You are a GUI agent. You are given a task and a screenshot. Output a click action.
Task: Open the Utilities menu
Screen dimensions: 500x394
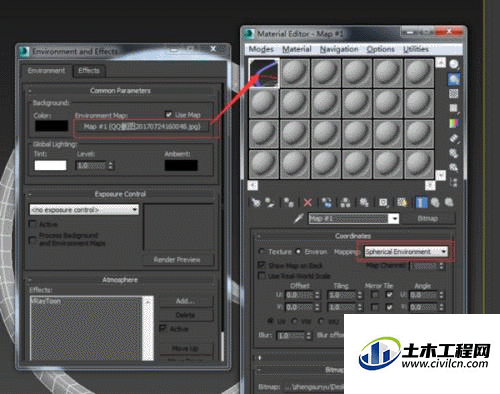pos(416,49)
